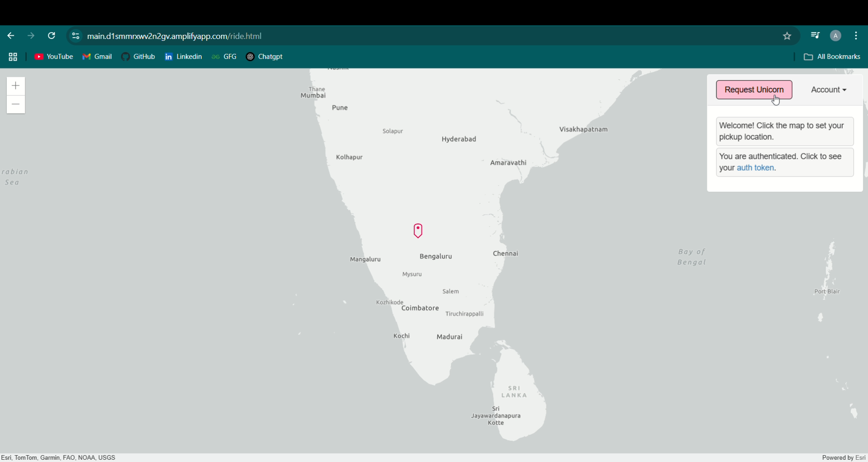The height and width of the screenshot is (462, 868).
Task: Open the GitHub bookmark
Action: click(138, 57)
